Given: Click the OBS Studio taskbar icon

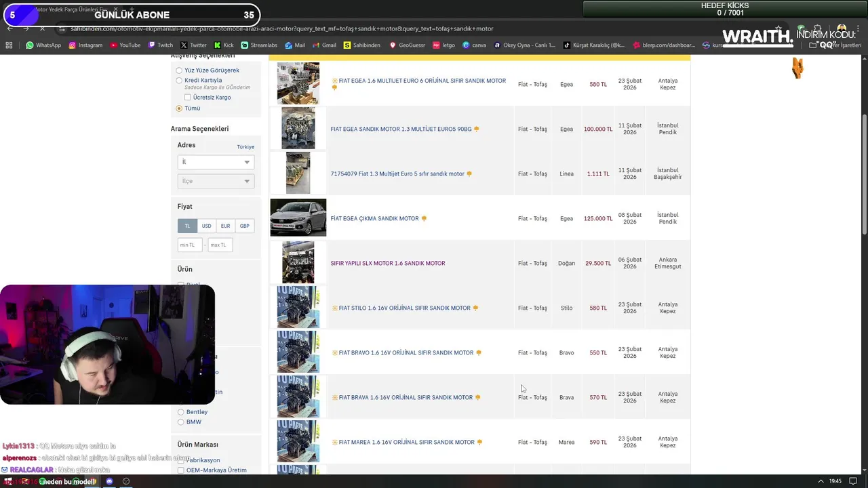Looking at the screenshot, I should pyautogui.click(x=126, y=481).
